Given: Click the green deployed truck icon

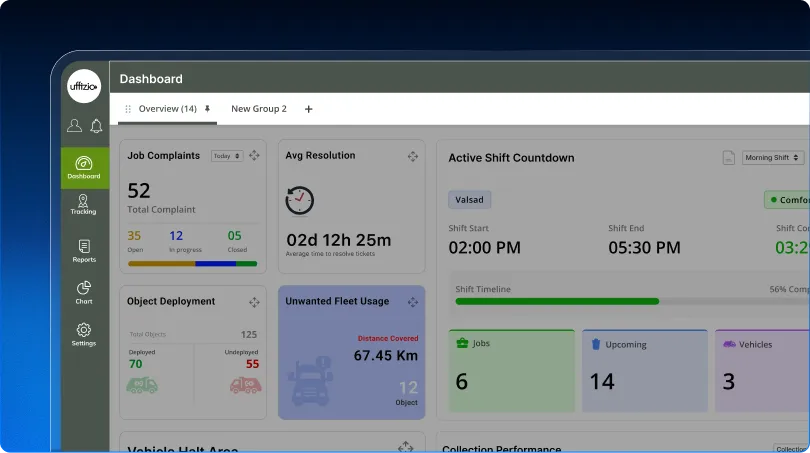Looking at the screenshot, I should click(142, 385).
